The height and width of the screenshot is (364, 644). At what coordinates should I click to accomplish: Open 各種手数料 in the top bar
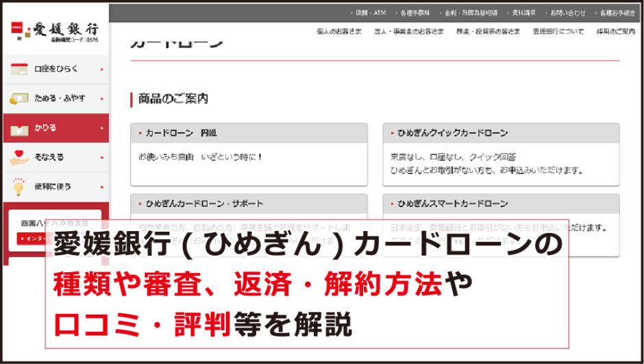click(x=416, y=13)
